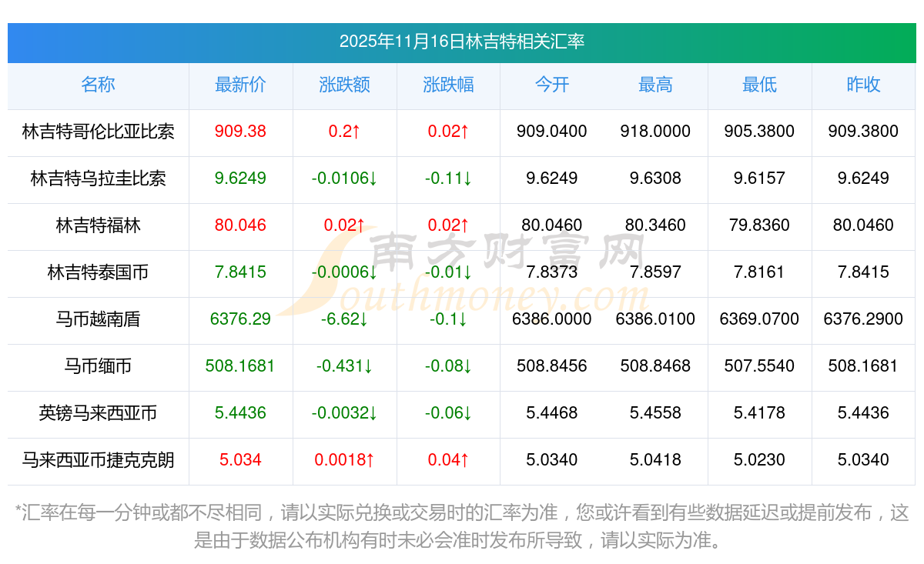Select opening value 7.8373
This screenshot has width=924, height=564.
click(552, 272)
